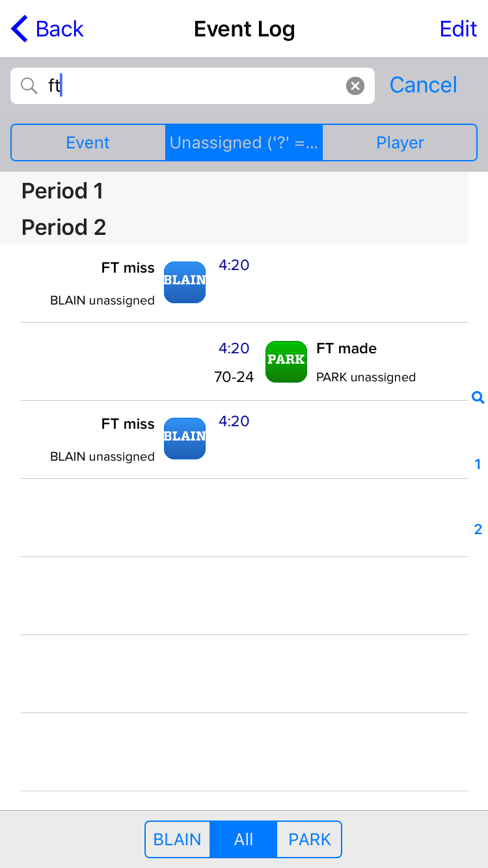Tap the first BLAIN team icon
Viewport: 488px width, 868px height.
[185, 282]
